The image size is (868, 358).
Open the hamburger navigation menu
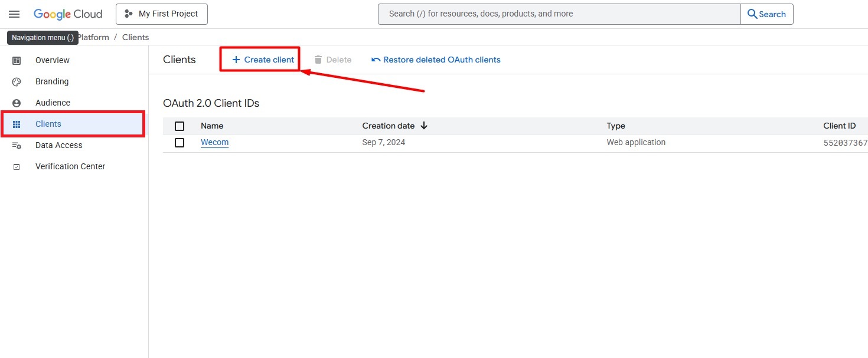pyautogui.click(x=14, y=14)
